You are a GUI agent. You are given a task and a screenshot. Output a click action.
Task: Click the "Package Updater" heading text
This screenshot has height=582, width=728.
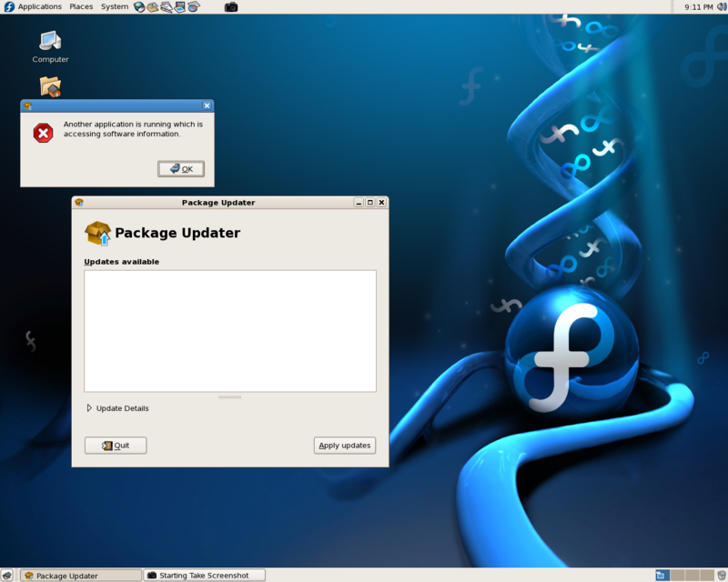tap(177, 233)
